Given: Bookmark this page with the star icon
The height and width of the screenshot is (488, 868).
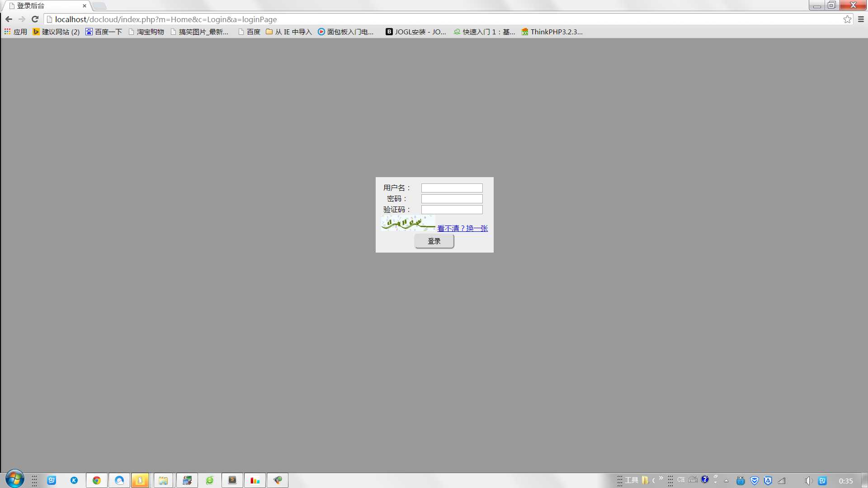Looking at the screenshot, I should pos(847,19).
